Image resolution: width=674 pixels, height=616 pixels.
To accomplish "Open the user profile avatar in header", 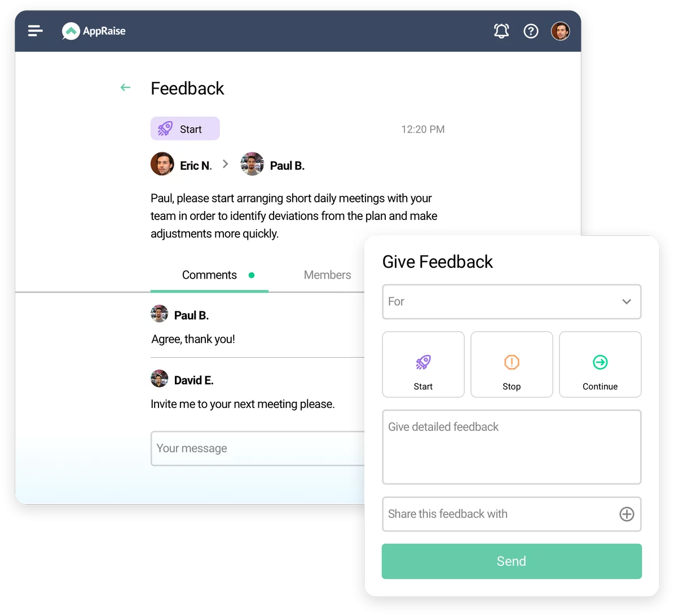I will 561,31.
